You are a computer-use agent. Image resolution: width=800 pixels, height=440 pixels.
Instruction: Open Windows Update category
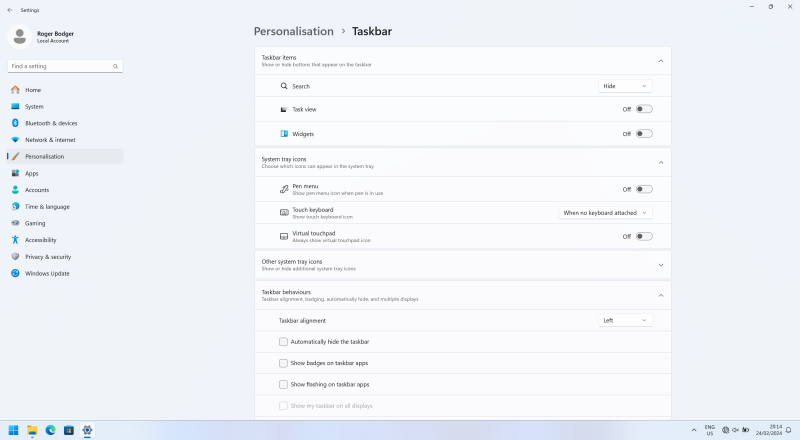pyautogui.click(x=65, y=274)
